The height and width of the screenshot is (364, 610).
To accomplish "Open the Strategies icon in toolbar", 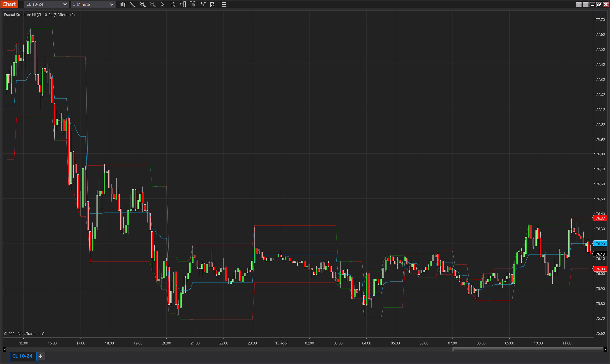I will click(x=203, y=5).
